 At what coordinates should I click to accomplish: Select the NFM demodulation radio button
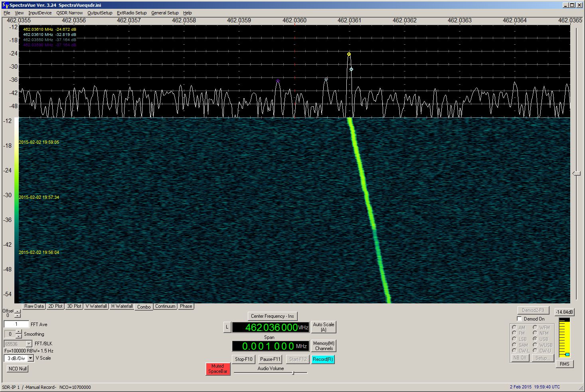click(x=535, y=333)
